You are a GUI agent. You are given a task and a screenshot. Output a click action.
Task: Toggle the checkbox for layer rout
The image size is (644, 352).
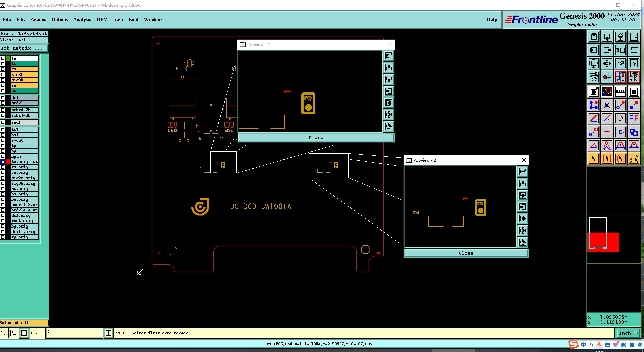[x=3, y=122]
